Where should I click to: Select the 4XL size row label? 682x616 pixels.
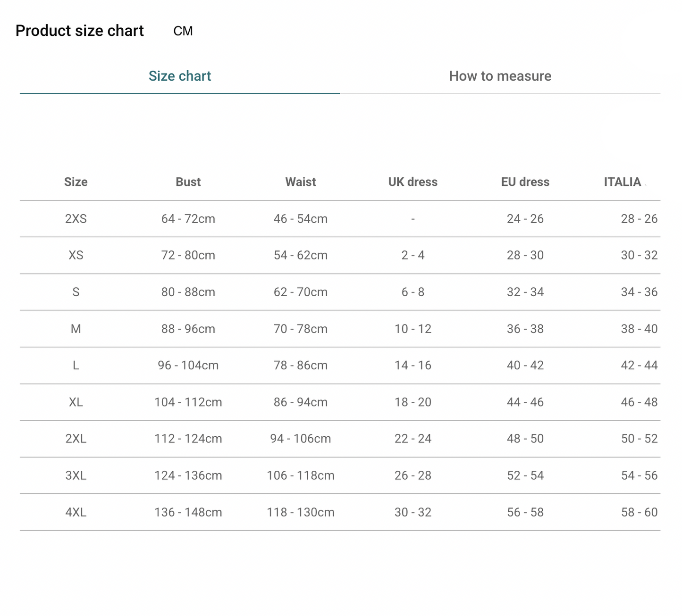click(x=76, y=512)
